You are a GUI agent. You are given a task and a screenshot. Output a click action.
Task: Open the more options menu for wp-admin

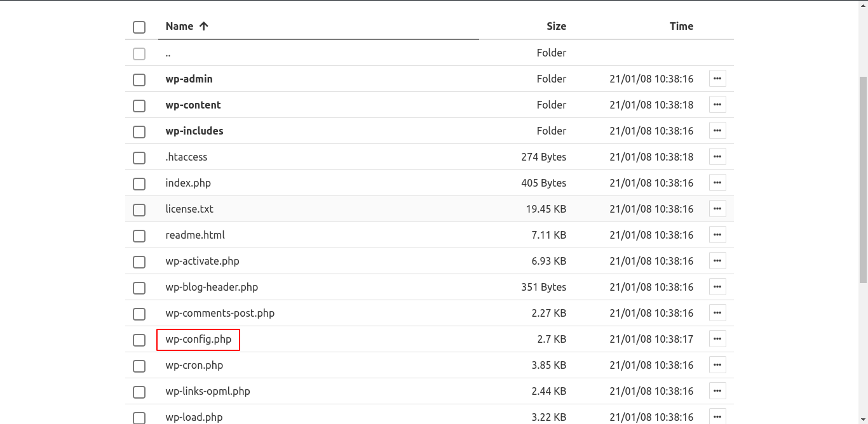point(717,79)
